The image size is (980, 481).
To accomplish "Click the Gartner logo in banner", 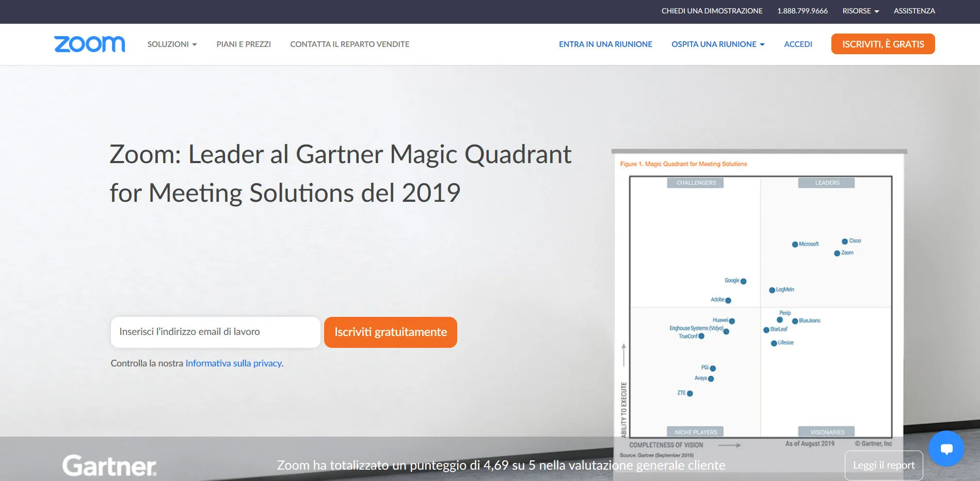I will pos(109,466).
